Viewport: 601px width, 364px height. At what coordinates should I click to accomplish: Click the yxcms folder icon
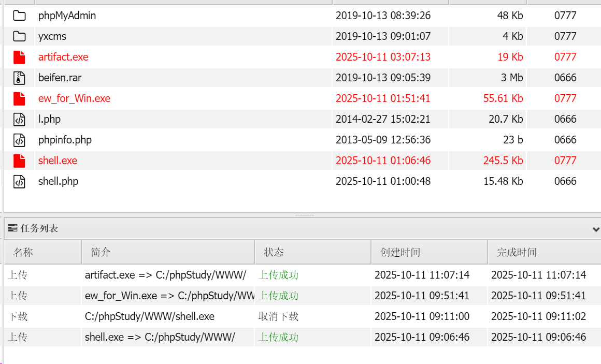coord(19,36)
